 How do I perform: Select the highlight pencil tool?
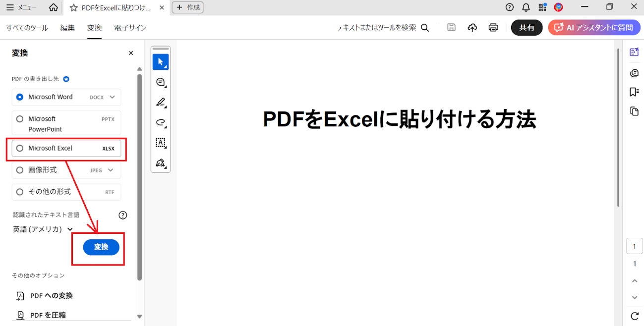pos(160,102)
